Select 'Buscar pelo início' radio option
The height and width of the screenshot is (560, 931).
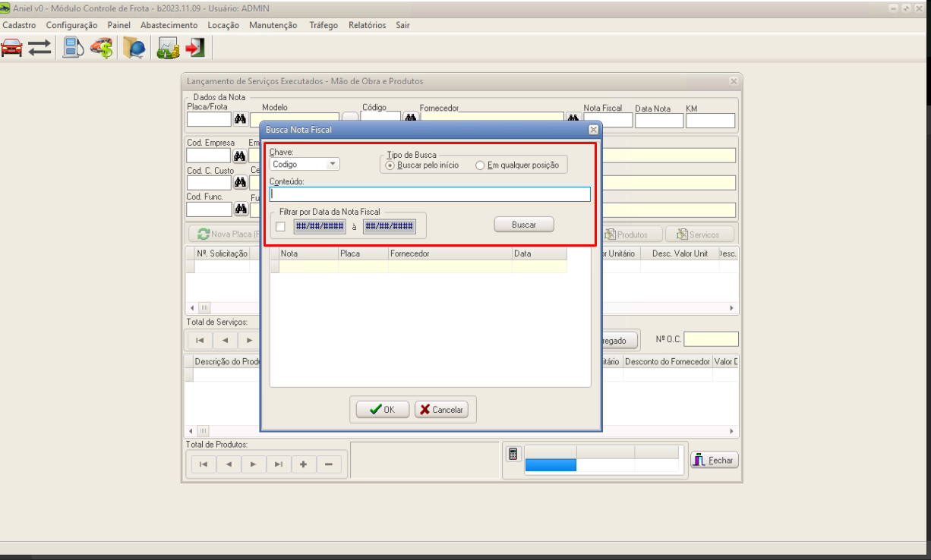(x=390, y=165)
